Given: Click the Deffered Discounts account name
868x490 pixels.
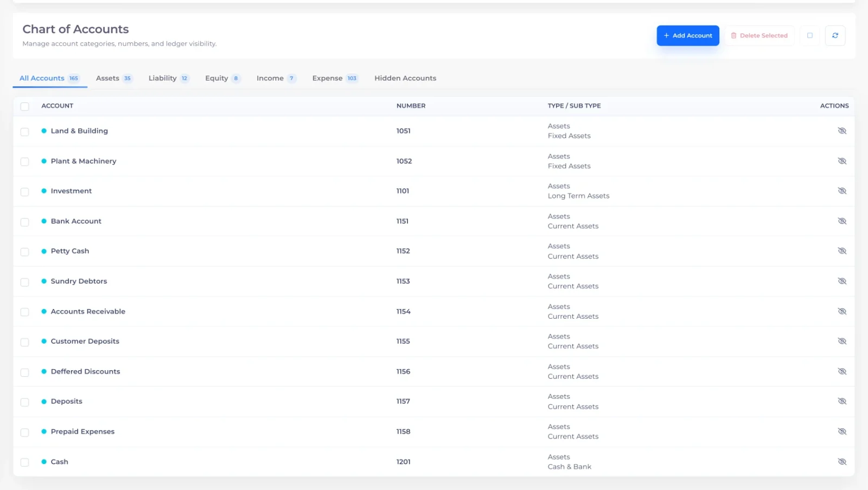Looking at the screenshot, I should pos(85,371).
